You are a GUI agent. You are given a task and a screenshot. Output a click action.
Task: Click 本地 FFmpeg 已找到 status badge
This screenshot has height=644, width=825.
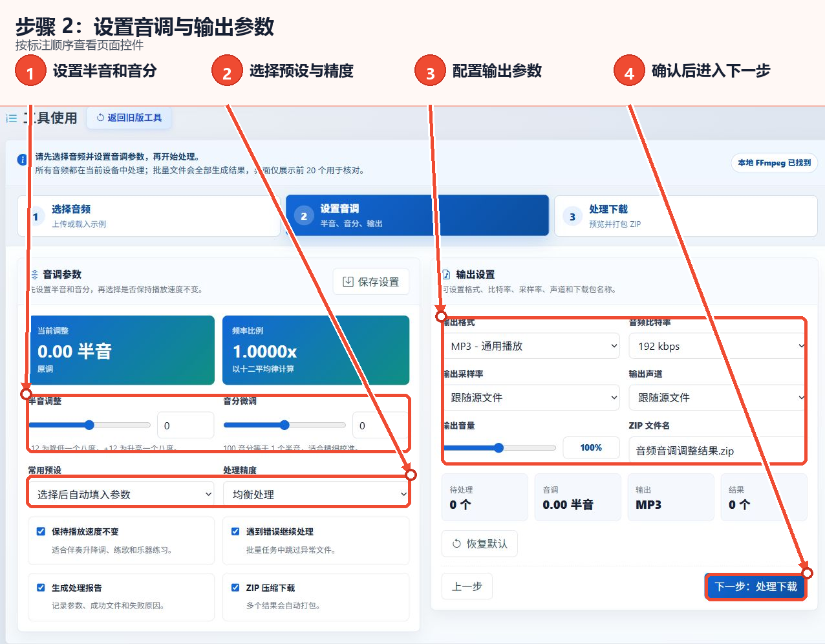tap(775, 163)
